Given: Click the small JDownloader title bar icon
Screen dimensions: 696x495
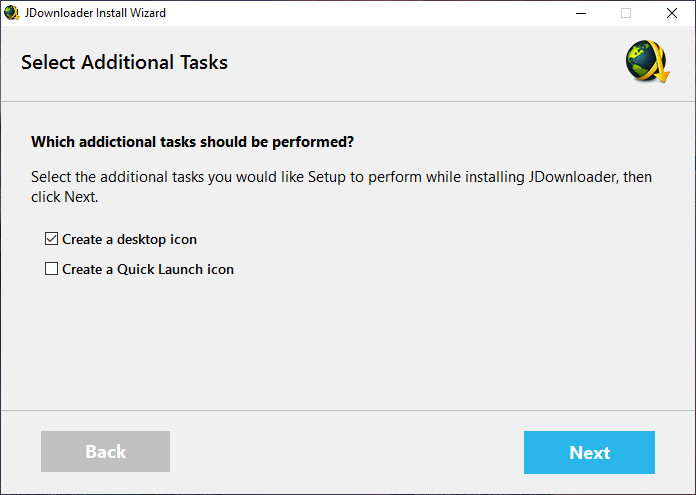Looking at the screenshot, I should (x=12, y=13).
